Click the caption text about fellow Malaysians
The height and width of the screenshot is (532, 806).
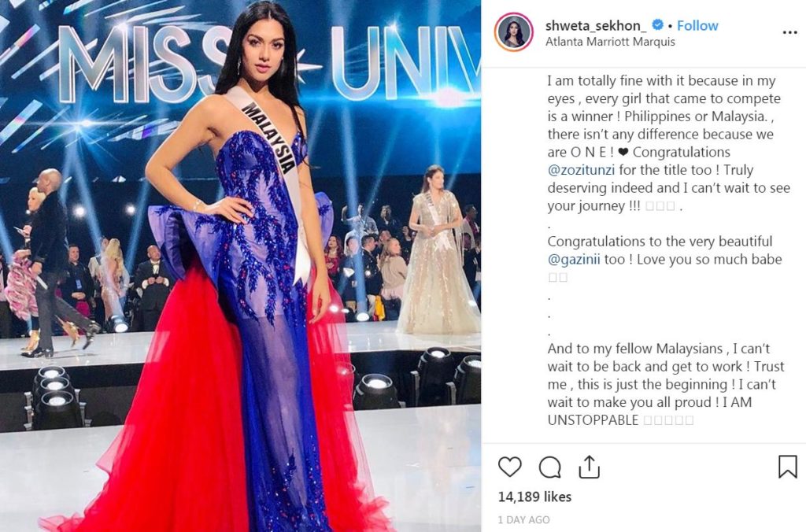click(666, 385)
